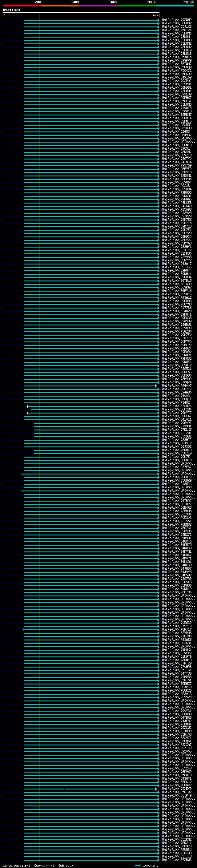This screenshot has width=197, height=868.
Task: Select label UniRef100_O24534
Action: point(177,132)
